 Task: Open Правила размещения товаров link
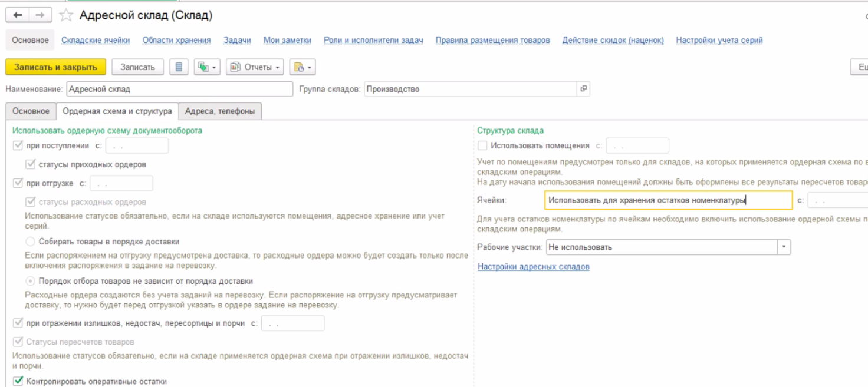coord(492,40)
